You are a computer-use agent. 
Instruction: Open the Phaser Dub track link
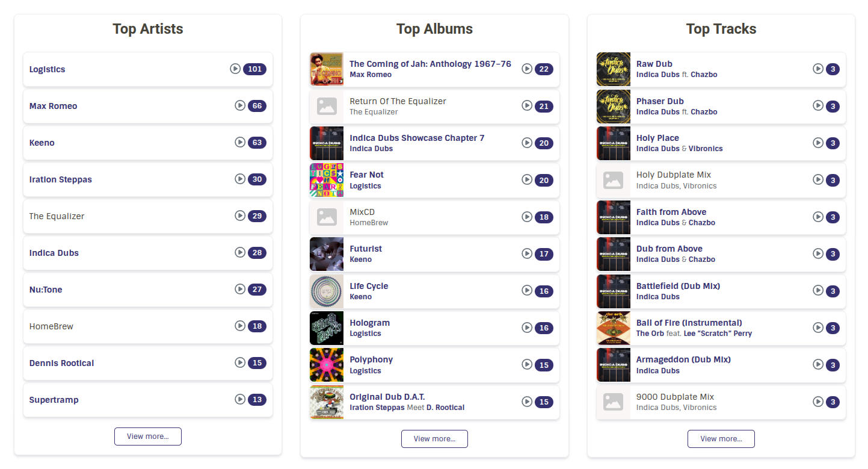[x=660, y=101]
